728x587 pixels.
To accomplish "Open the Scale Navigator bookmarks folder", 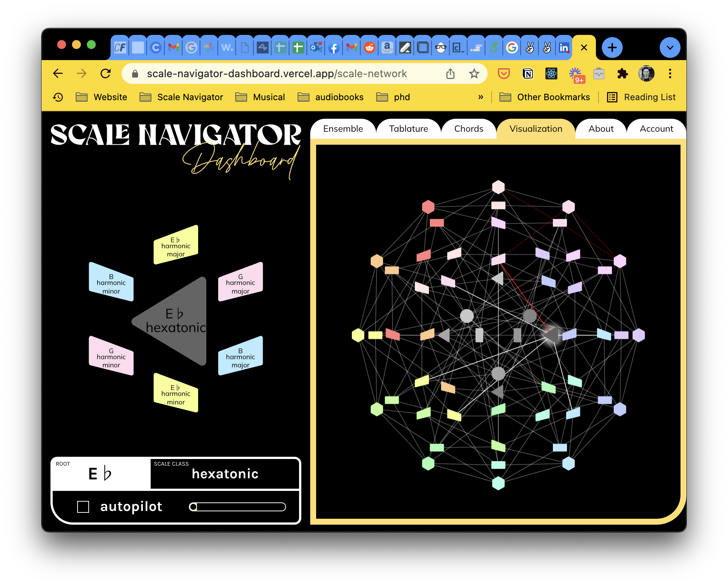I will click(181, 97).
